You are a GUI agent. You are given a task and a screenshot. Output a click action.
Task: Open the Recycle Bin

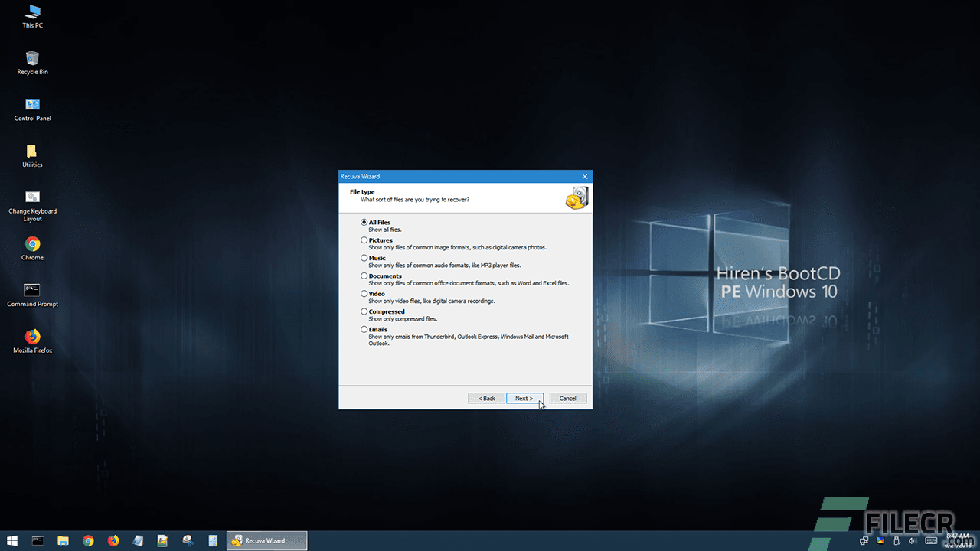tap(32, 60)
